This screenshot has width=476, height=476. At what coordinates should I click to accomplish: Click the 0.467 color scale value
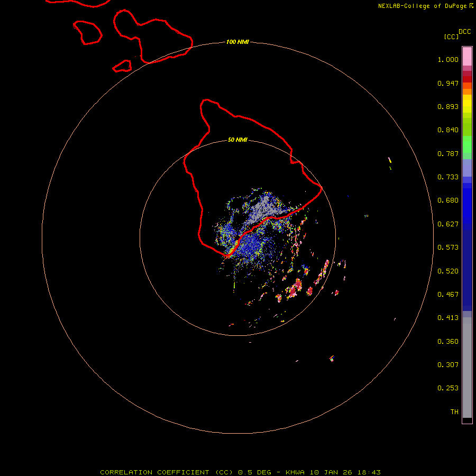(448, 295)
